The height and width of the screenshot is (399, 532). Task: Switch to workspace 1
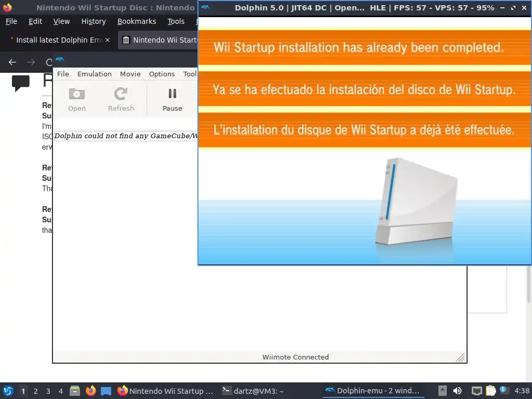[x=23, y=391]
